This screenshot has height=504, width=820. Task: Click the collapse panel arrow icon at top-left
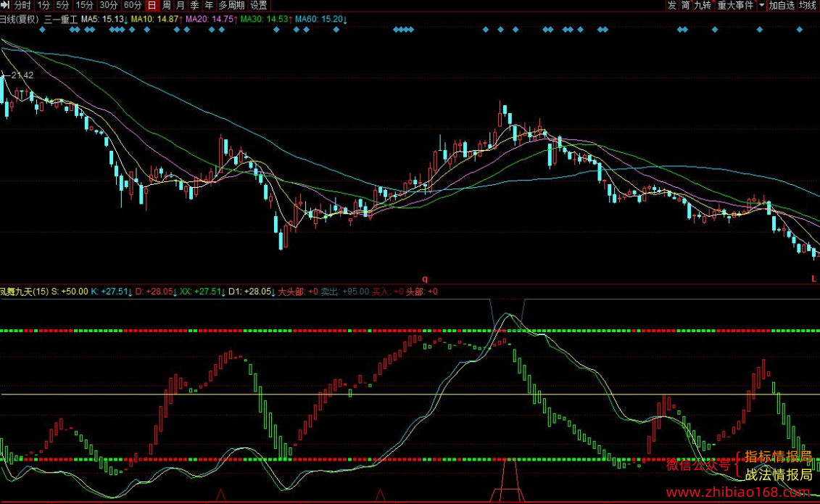tap(4, 4)
